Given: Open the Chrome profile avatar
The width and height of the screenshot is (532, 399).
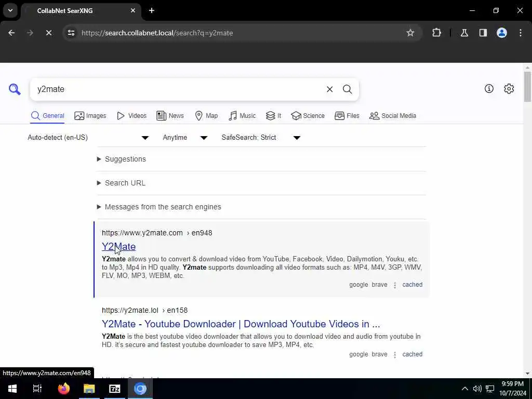Looking at the screenshot, I should (x=502, y=33).
